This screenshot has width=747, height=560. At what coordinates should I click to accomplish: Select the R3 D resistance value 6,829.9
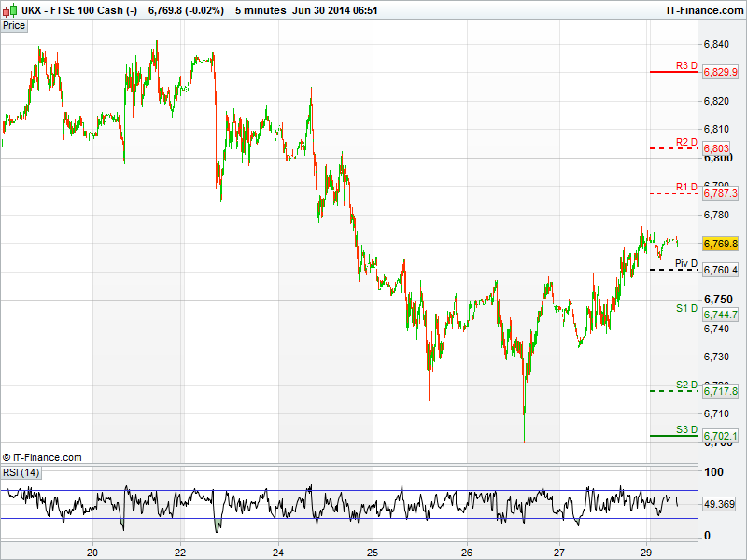click(x=720, y=72)
